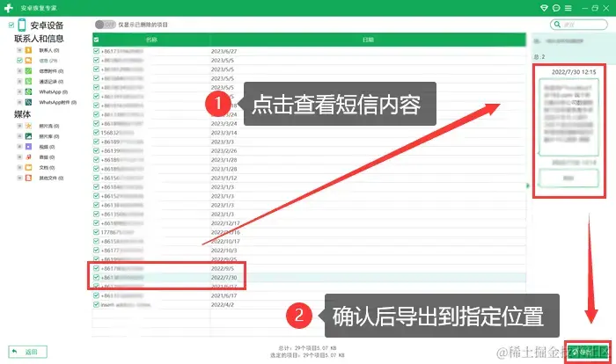Select the 信息附件 (0) category label
This screenshot has width=616, height=364.
(x=51, y=71)
